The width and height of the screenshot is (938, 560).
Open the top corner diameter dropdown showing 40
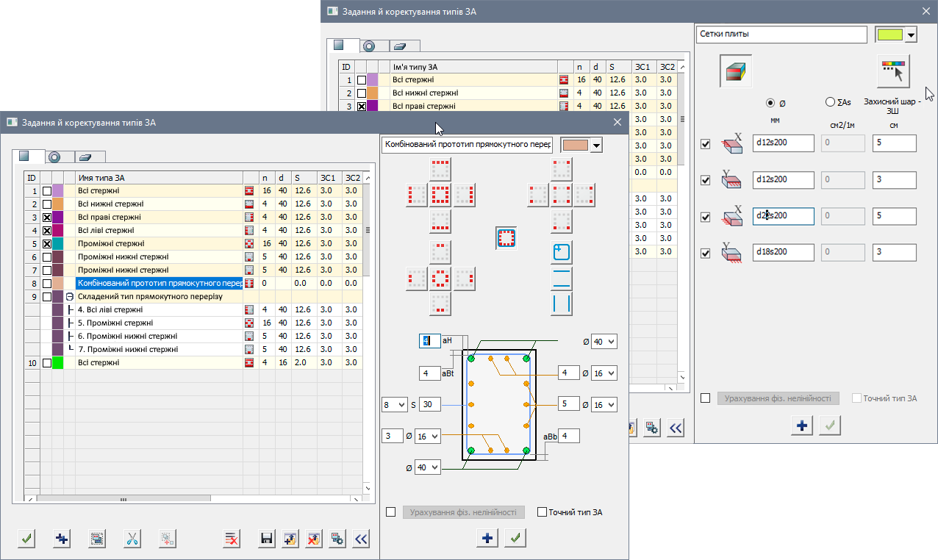point(604,342)
